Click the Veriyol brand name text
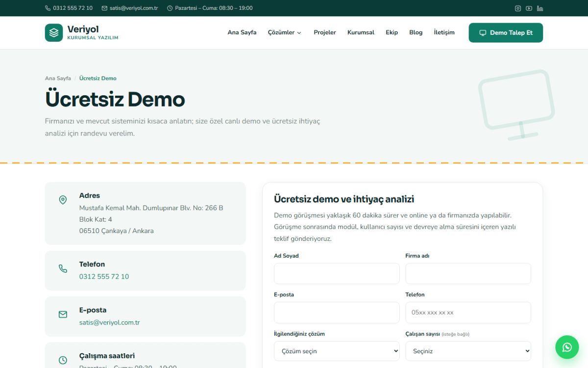Image resolution: width=588 pixels, height=368 pixels. pos(83,29)
